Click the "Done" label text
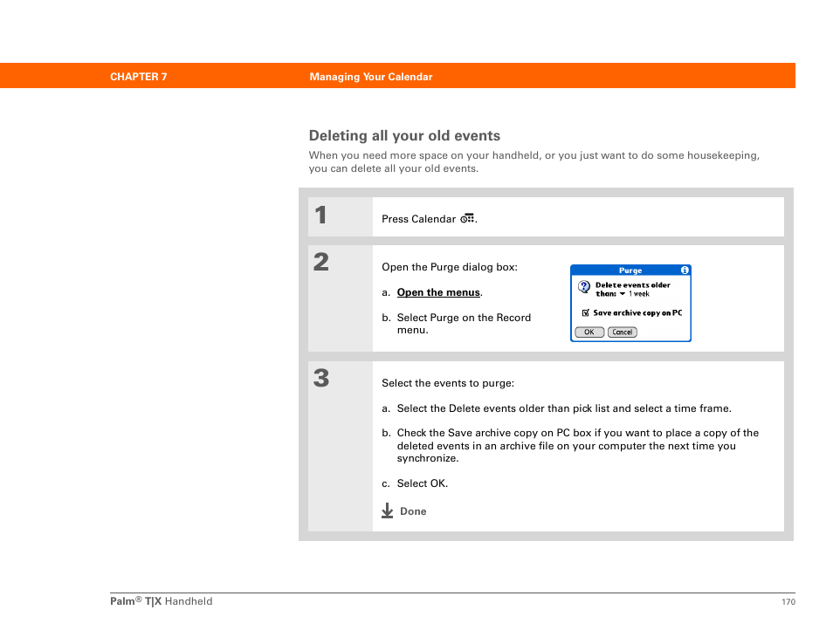 (x=413, y=511)
